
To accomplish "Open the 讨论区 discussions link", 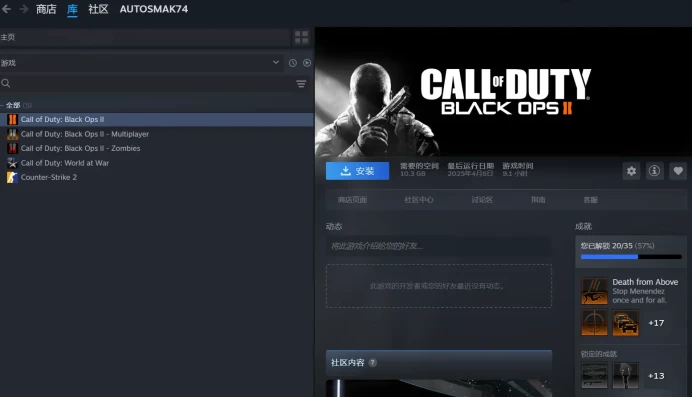I will tap(482, 200).
